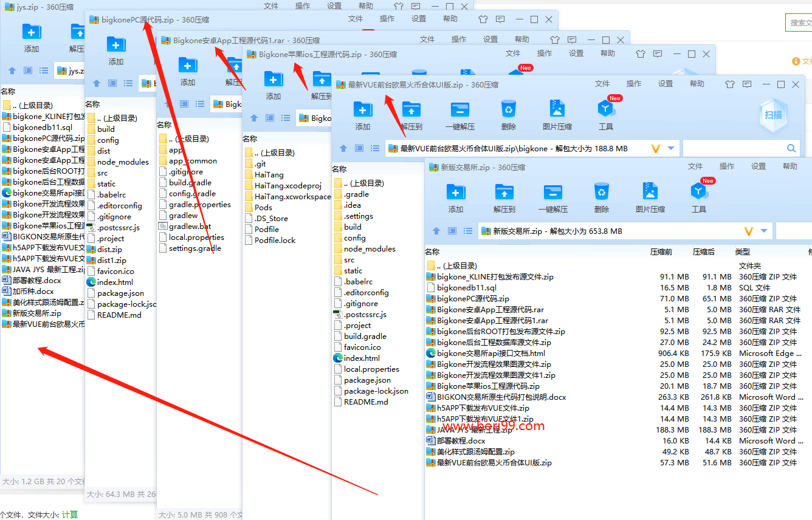Open 设置 menu in Bigkone苹果ios window

coord(576,53)
